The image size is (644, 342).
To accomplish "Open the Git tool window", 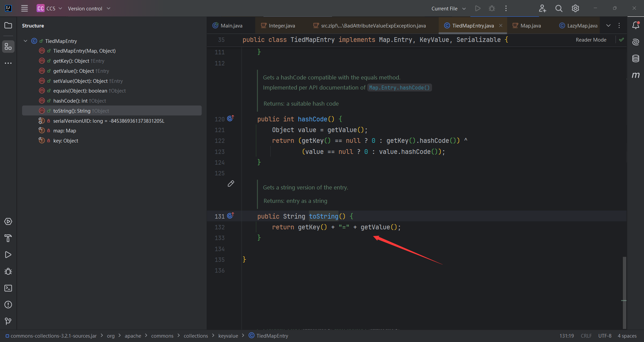I will [x=8, y=321].
